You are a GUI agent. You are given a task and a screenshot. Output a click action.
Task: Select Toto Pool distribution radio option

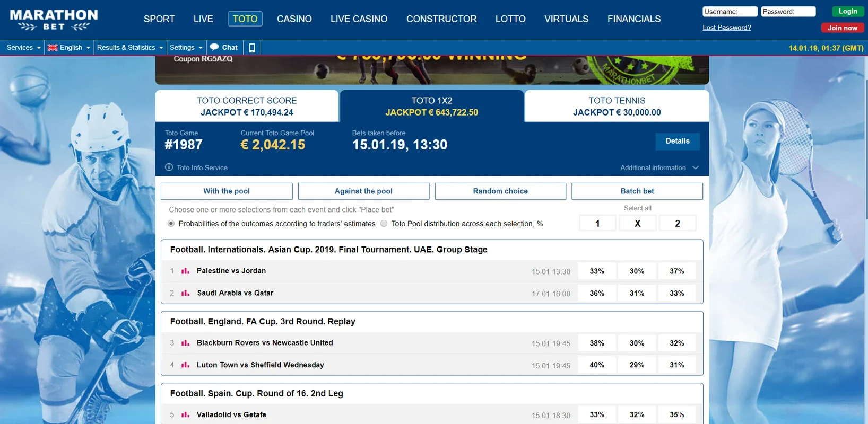[384, 224]
